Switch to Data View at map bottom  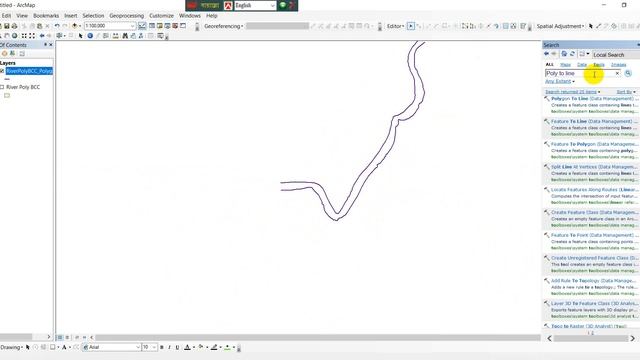(x=60, y=338)
